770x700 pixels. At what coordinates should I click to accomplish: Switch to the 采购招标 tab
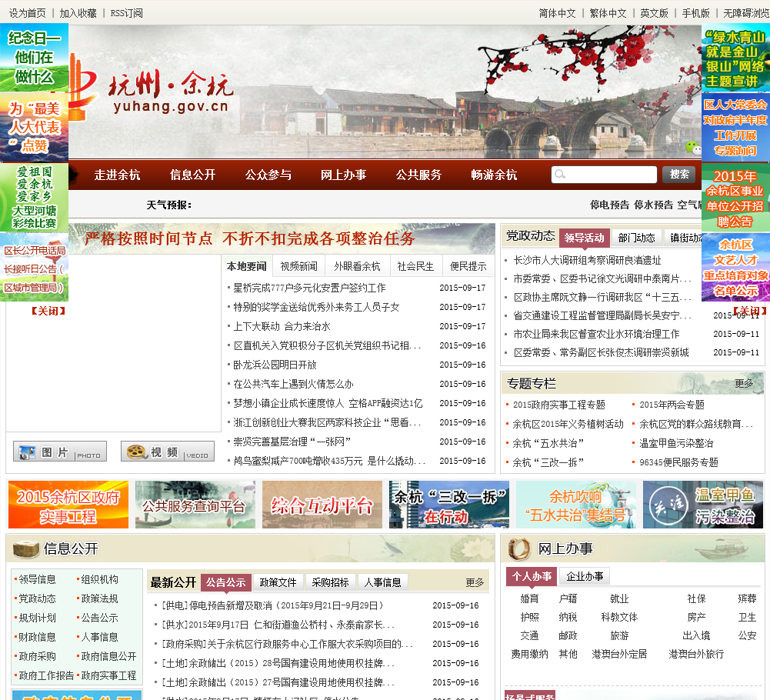330,582
